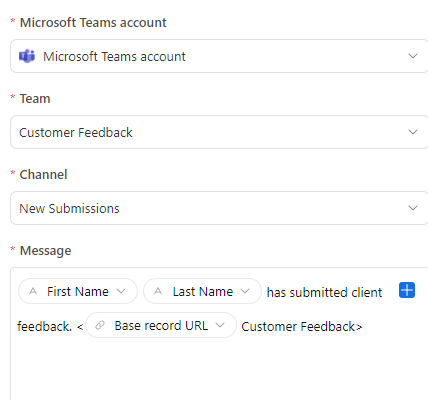
Task: Expand the Microsoft Teams account dropdown arrow
Action: [413, 56]
